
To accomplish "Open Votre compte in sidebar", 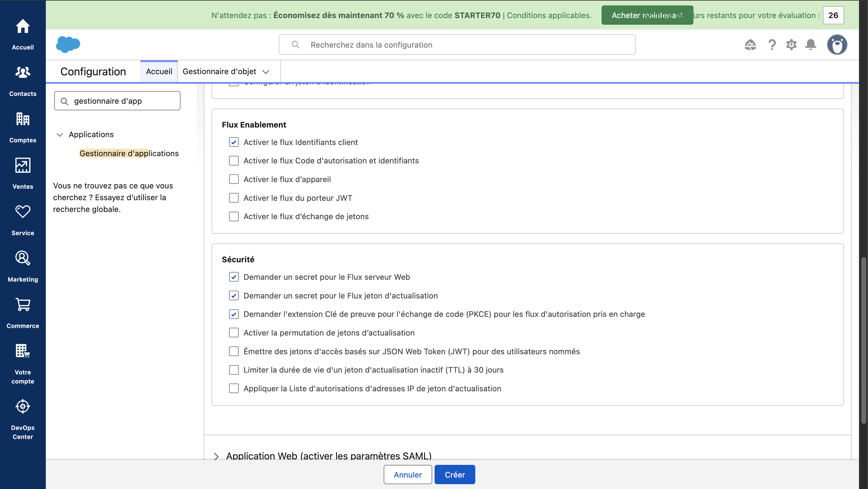I will point(23,364).
